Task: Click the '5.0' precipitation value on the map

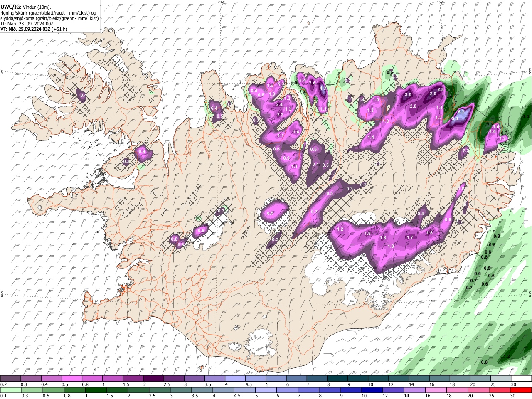Action: pyautogui.click(x=455, y=118)
